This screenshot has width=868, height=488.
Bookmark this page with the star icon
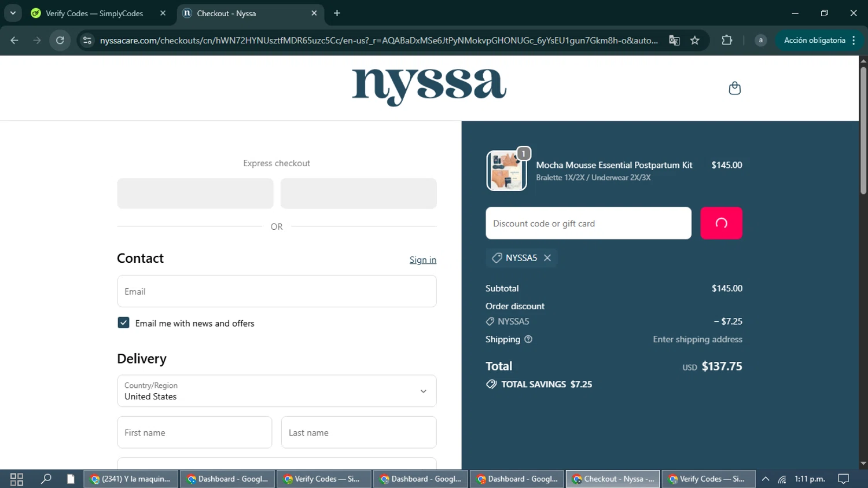695,41
